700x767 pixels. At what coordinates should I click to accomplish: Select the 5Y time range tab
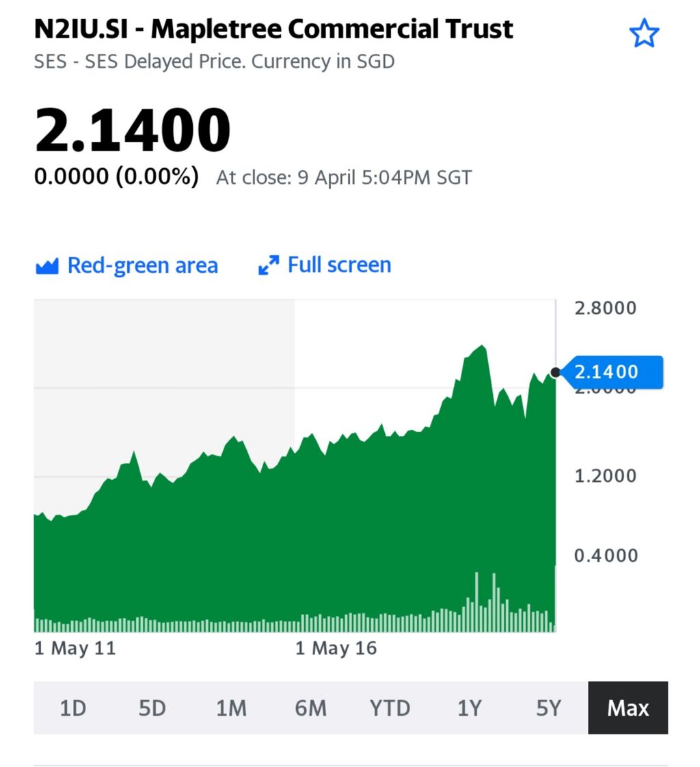coord(548,708)
